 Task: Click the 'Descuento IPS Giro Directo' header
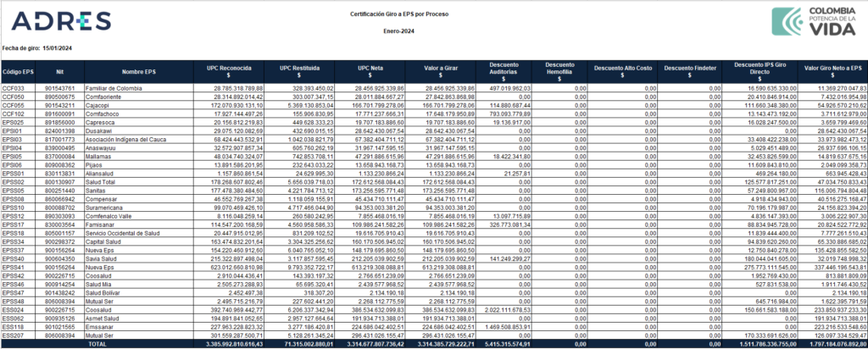(760, 71)
